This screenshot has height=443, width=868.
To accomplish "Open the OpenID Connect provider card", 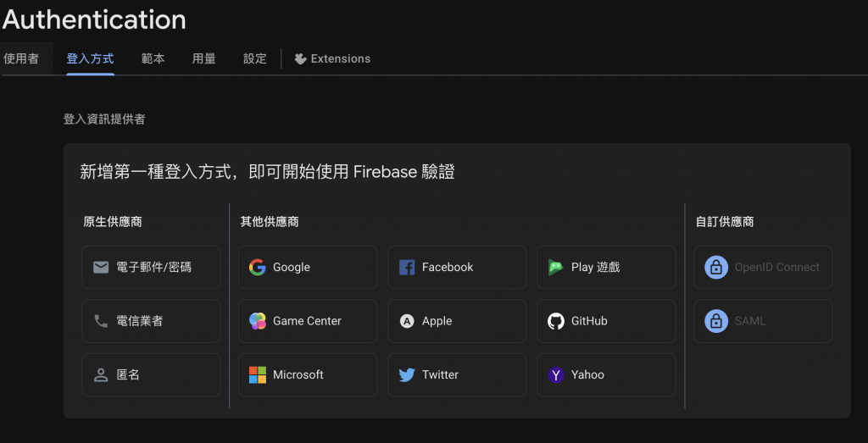I will click(x=763, y=268).
